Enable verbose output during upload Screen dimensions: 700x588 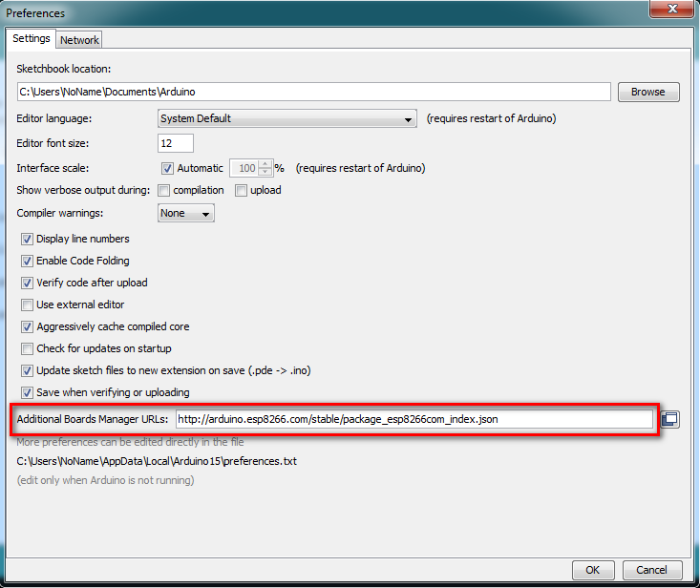[241, 191]
